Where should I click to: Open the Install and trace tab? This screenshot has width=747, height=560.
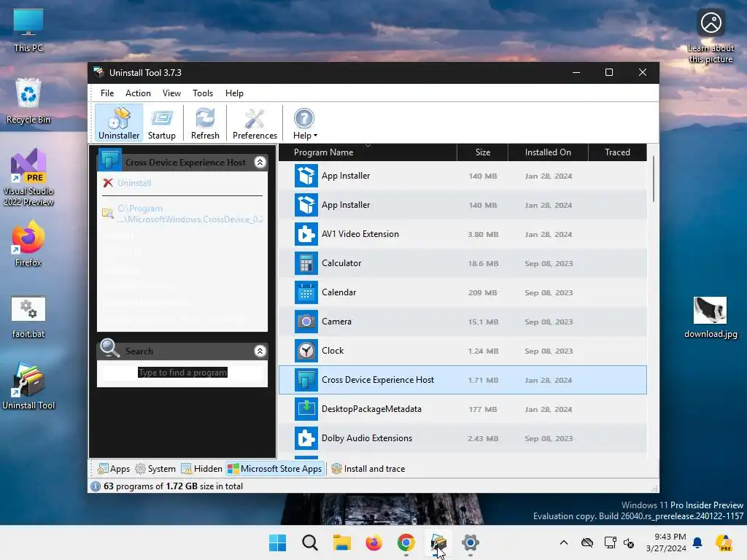(x=368, y=469)
